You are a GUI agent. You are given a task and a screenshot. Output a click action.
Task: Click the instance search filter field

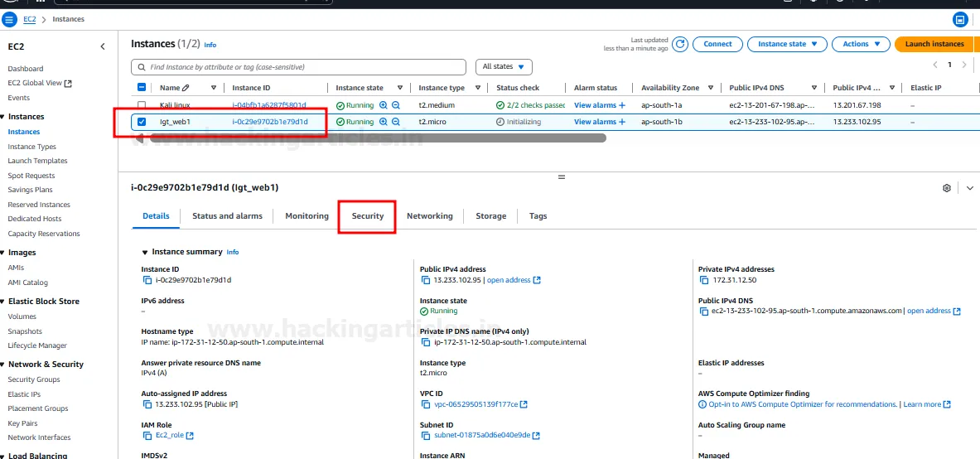point(298,66)
